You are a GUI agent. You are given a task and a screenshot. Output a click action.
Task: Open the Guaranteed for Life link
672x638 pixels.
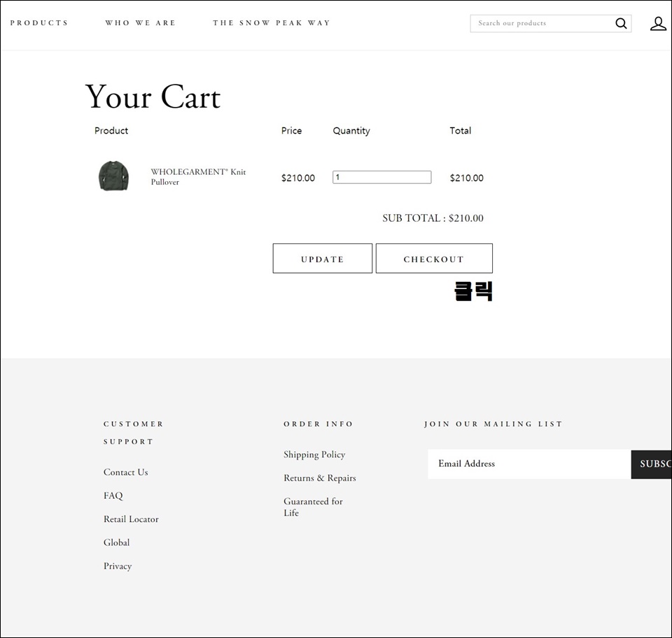pyautogui.click(x=314, y=507)
